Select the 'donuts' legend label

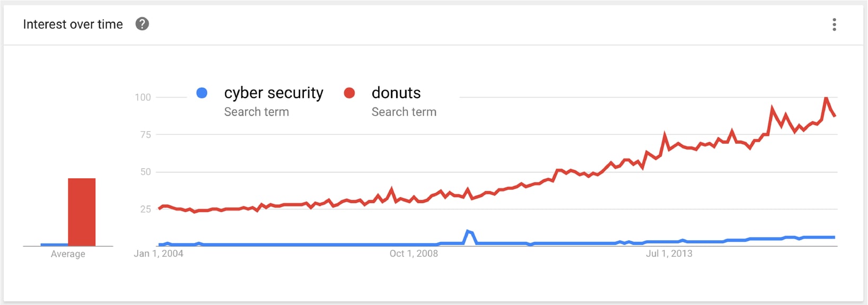396,93
